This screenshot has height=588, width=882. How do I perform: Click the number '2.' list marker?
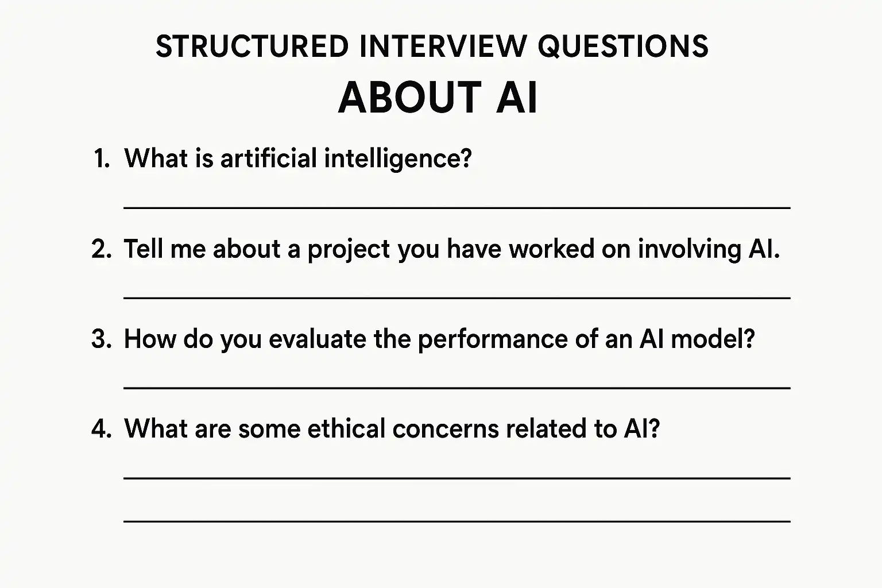(x=102, y=249)
